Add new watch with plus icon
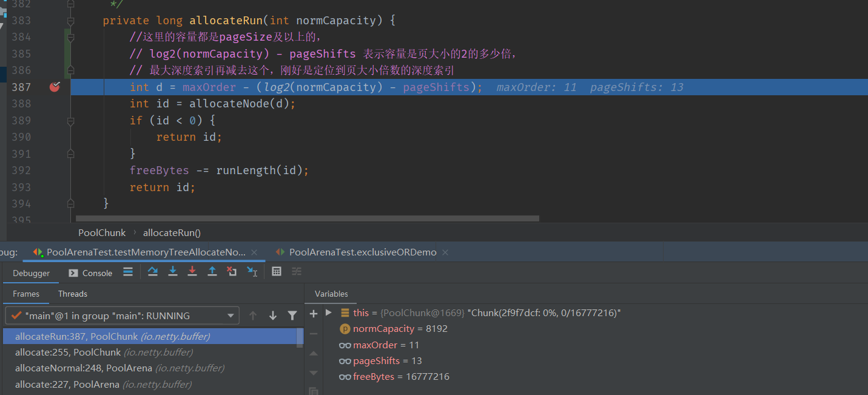This screenshot has height=395, width=868. click(314, 314)
